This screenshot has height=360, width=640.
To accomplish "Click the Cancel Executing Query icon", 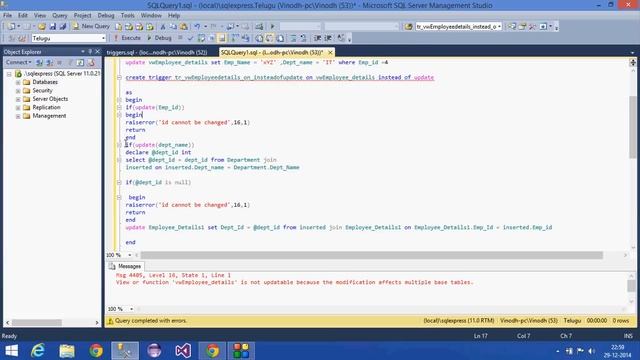I will (180, 38).
